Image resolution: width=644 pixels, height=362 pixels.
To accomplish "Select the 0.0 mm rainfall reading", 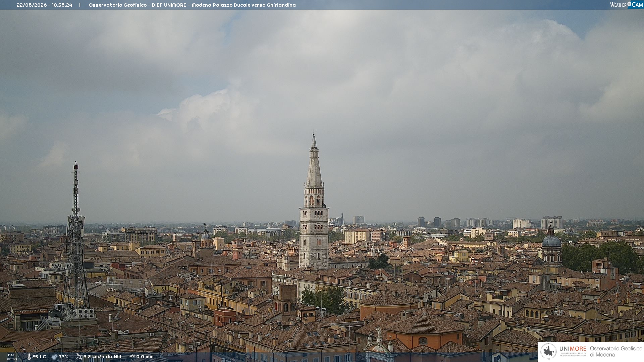I will (145, 357).
